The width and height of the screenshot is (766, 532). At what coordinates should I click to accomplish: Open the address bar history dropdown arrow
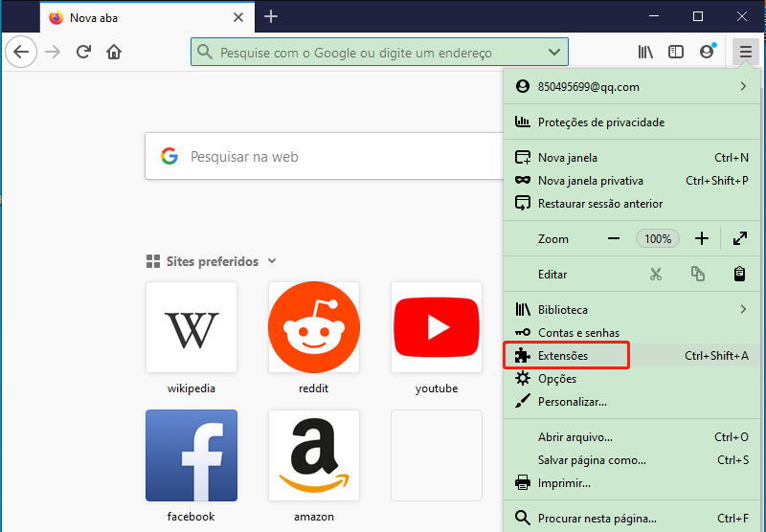(x=554, y=52)
